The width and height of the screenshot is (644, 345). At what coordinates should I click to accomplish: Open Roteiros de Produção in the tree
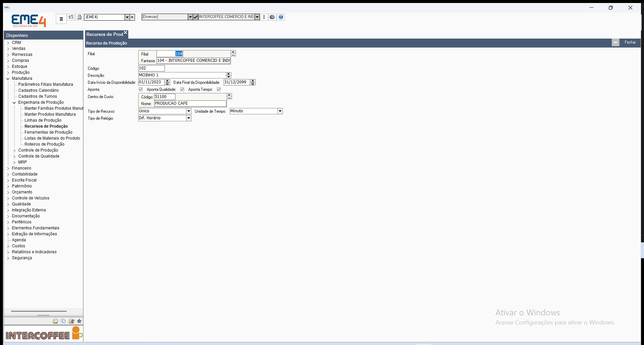[45, 144]
